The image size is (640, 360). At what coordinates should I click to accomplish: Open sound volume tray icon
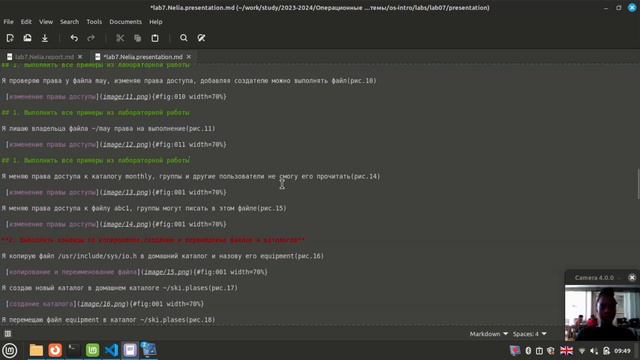coord(594,351)
